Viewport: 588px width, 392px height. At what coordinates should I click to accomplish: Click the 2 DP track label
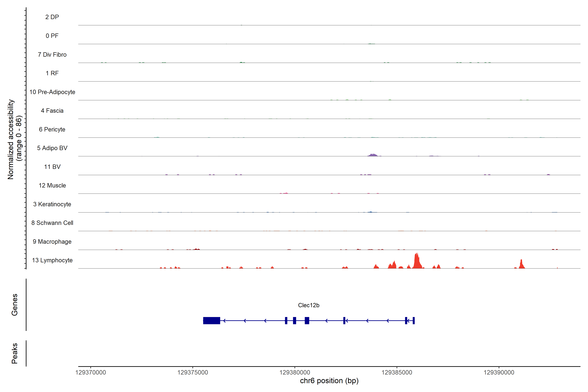[52, 17]
